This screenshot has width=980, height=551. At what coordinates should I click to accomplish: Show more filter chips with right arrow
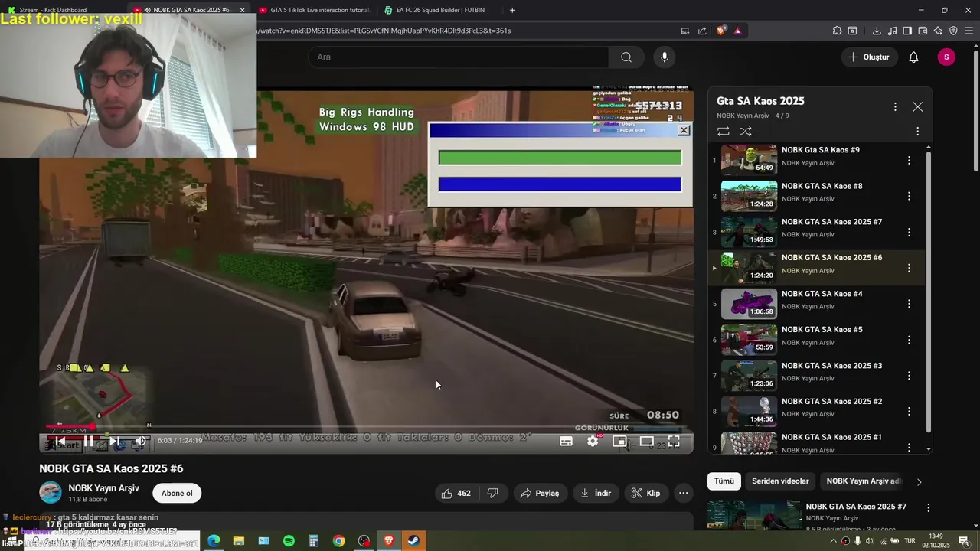click(919, 482)
